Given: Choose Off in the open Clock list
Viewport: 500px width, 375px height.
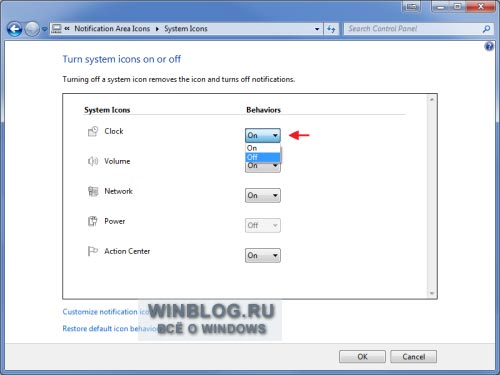Looking at the screenshot, I should 263,157.
